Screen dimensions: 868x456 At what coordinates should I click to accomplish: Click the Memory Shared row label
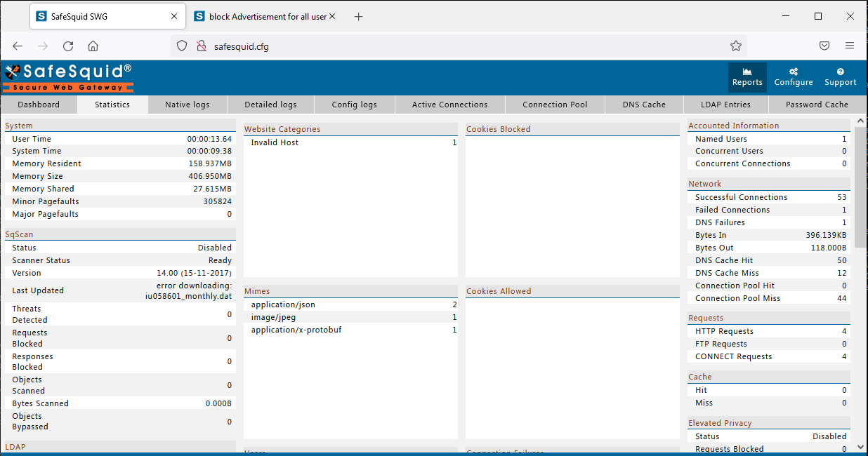click(x=43, y=189)
